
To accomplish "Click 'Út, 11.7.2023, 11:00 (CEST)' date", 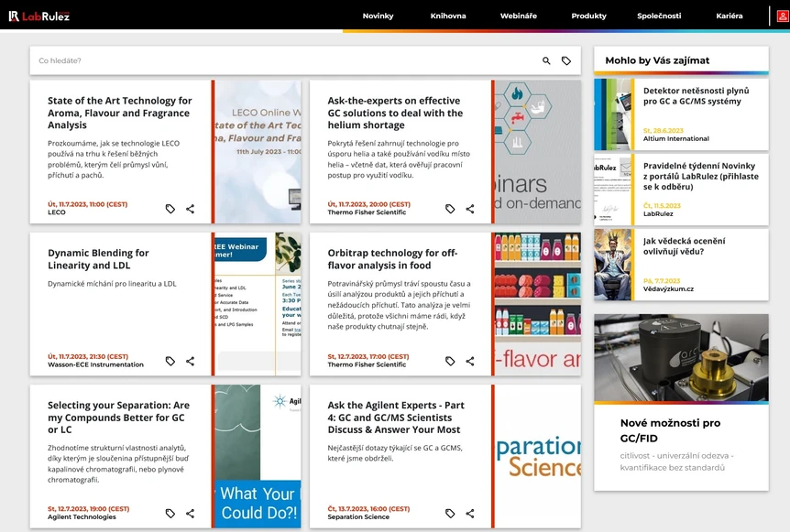I will 88,204.
